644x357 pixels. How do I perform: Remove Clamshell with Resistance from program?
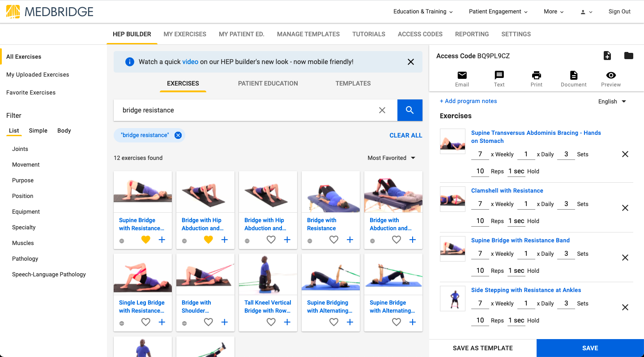tap(625, 208)
